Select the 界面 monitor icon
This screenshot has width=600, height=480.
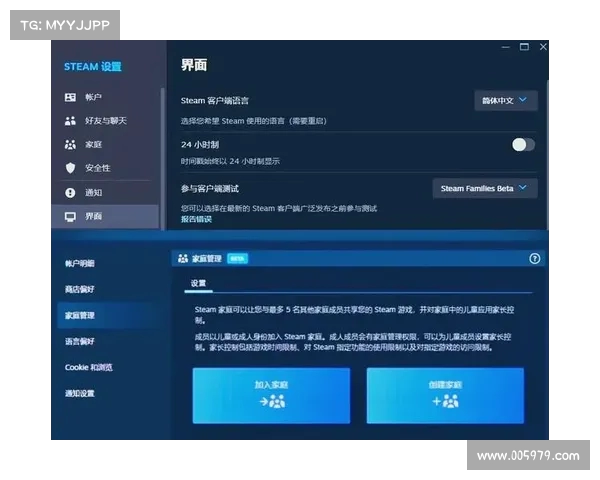pyautogui.click(x=70, y=217)
